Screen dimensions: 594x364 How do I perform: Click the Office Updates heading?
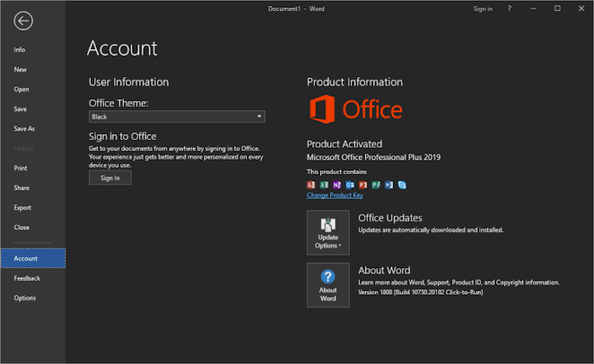point(390,218)
